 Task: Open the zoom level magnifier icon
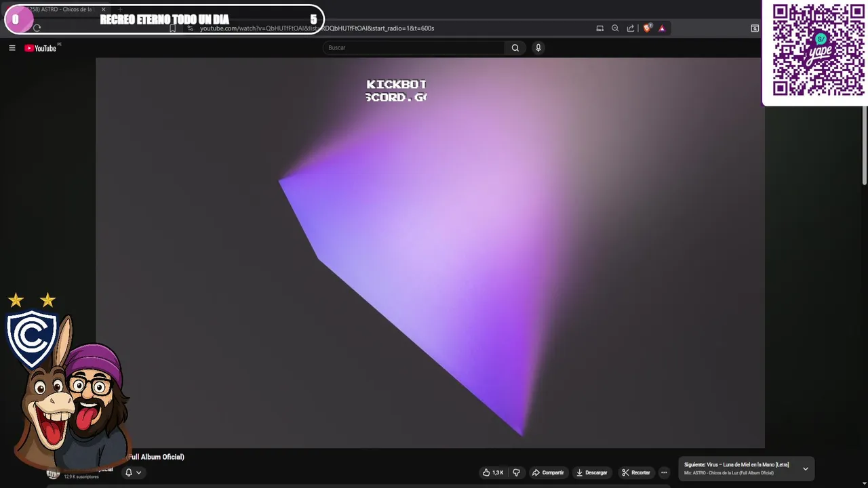tap(615, 28)
